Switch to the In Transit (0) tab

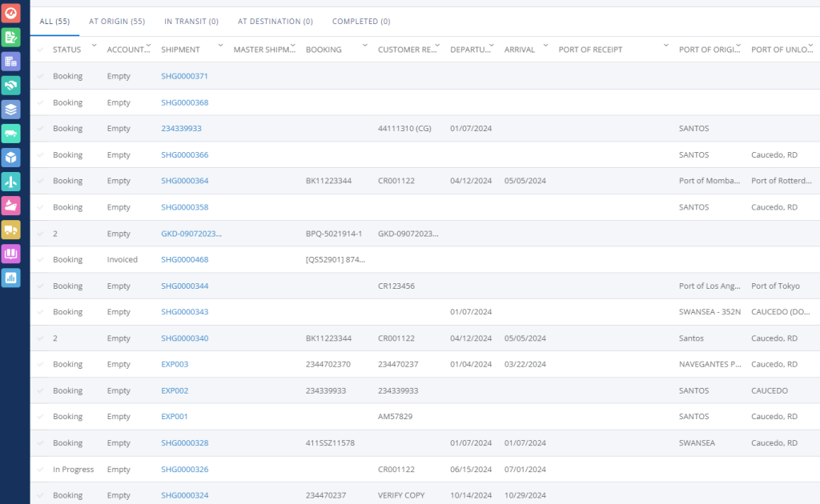[191, 22]
